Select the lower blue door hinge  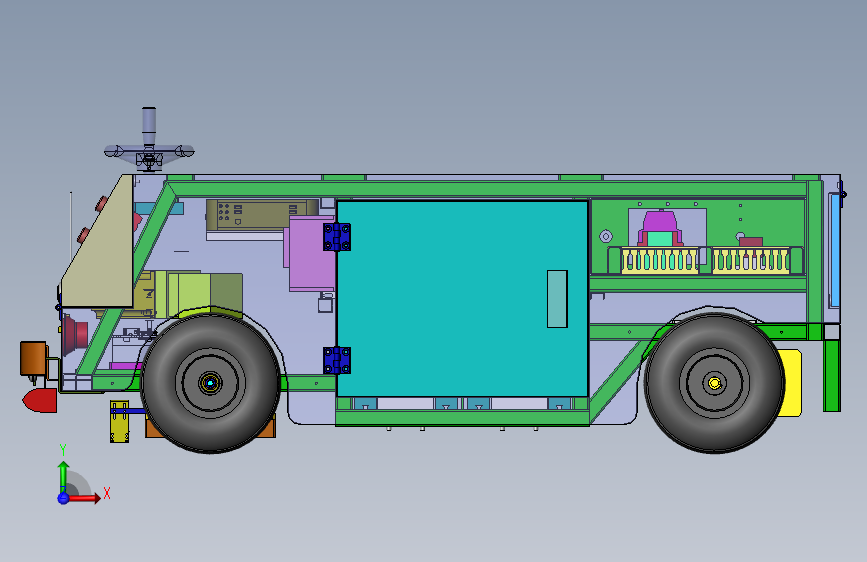pyautogui.click(x=337, y=360)
